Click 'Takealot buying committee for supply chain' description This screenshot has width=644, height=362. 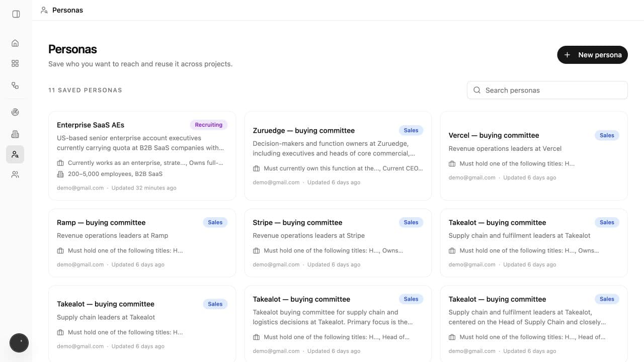tap(333, 317)
